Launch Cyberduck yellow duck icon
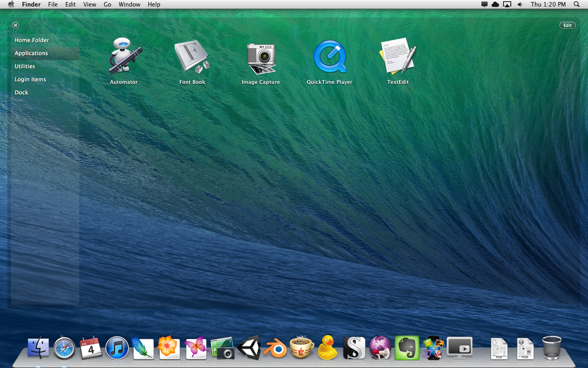The width and height of the screenshot is (588, 368). [327, 347]
